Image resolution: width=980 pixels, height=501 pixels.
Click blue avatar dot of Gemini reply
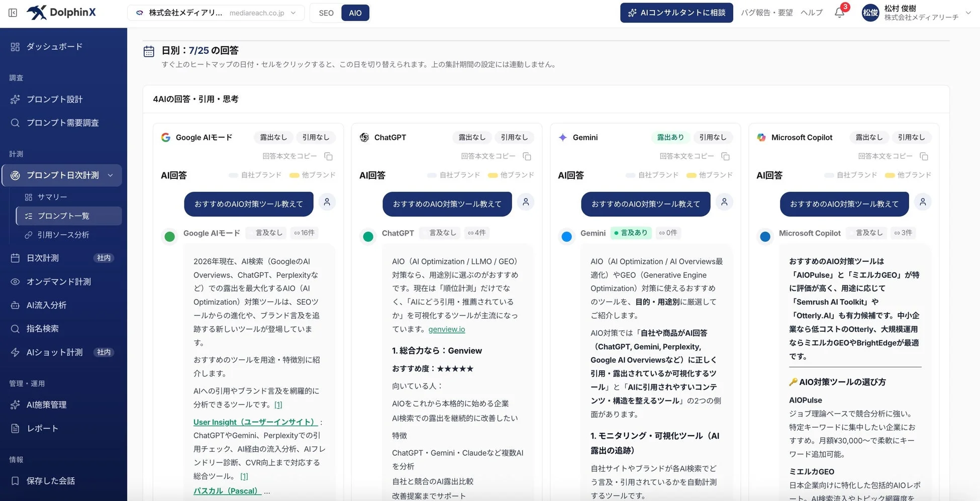click(567, 236)
